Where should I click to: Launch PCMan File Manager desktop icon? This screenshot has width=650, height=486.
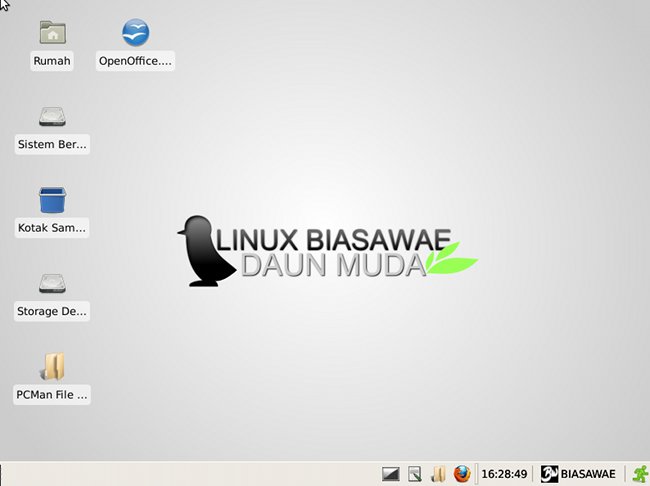click(x=53, y=367)
